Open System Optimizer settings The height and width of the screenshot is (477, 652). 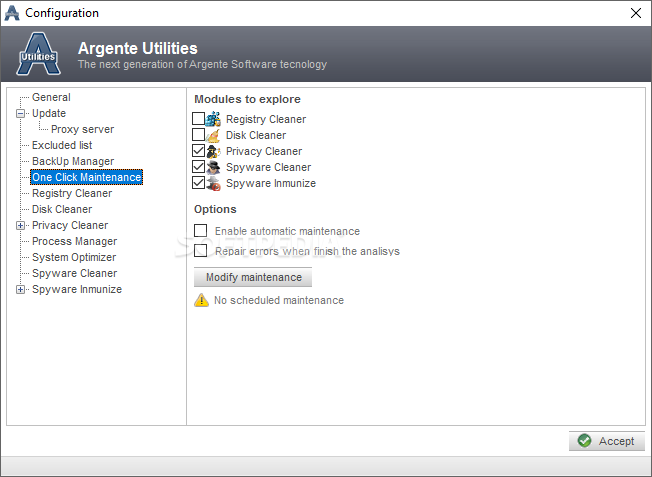74,257
